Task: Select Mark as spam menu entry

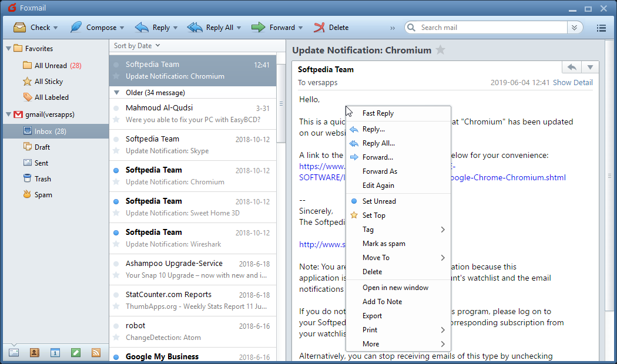Action: tap(398, 244)
